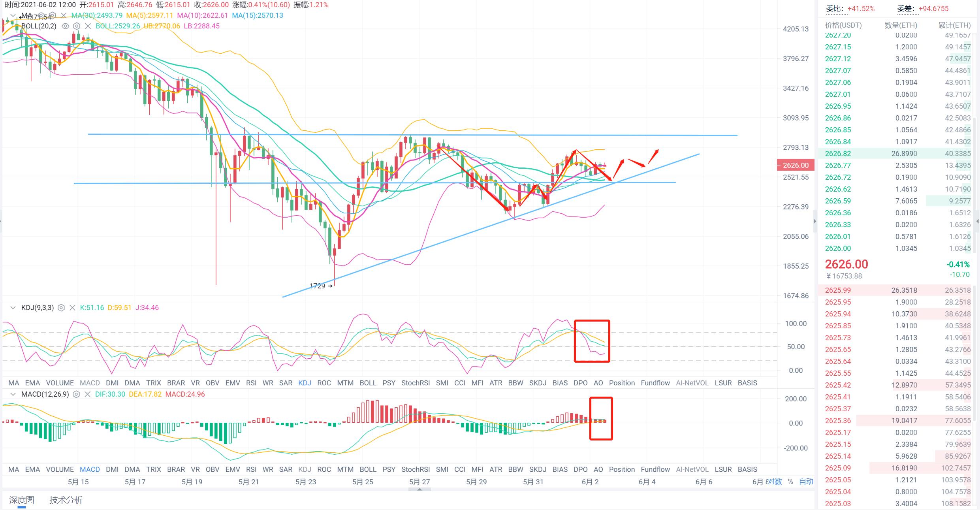The height and width of the screenshot is (510, 980).
Task: Collapse the MA indicator legend chevron
Action: click(13, 15)
